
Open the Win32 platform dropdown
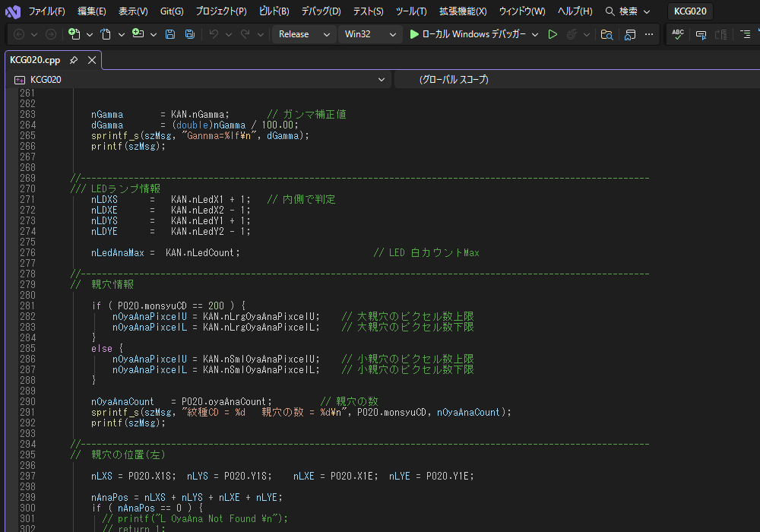(369, 34)
